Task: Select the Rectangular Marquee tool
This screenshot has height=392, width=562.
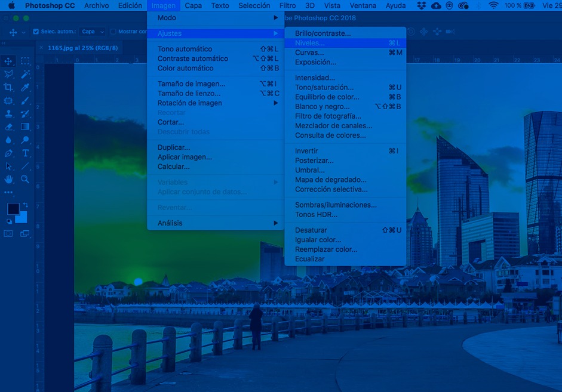Action: tap(25, 61)
